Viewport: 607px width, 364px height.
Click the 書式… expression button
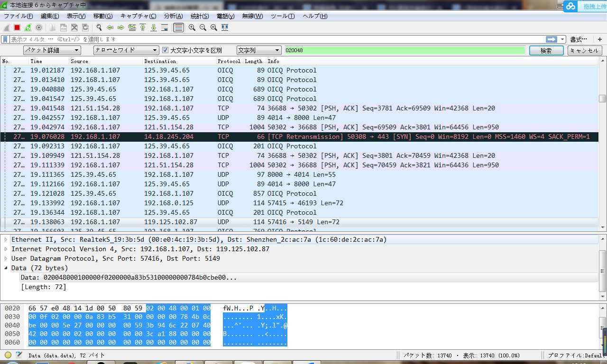(x=579, y=39)
